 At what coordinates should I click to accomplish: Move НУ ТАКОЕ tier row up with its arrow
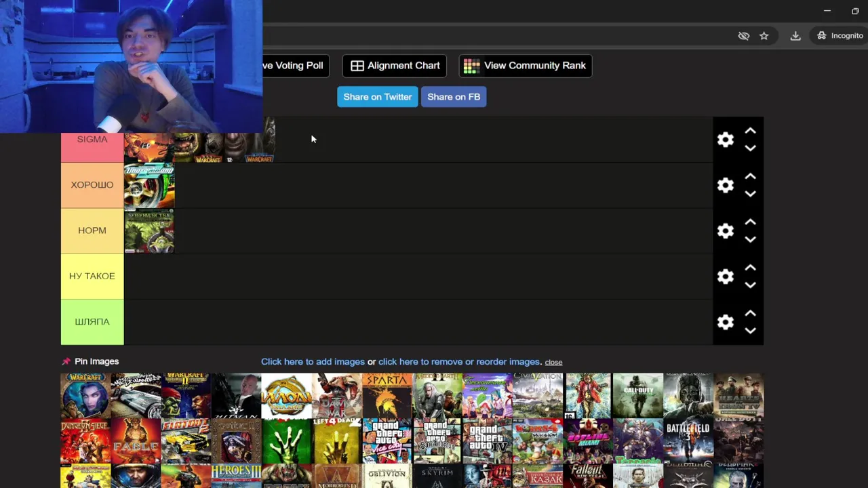point(750,268)
